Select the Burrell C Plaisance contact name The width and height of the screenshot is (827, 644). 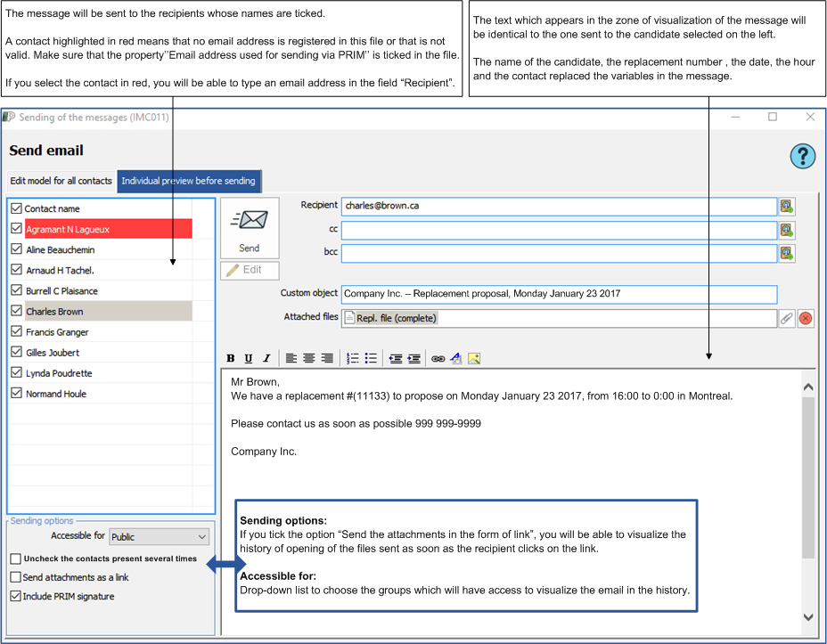[61, 291]
